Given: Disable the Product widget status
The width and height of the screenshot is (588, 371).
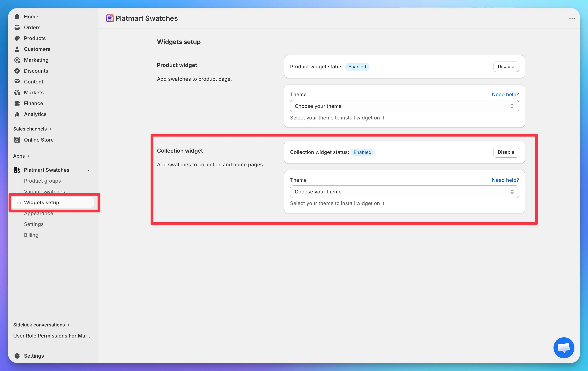Looking at the screenshot, I should tap(506, 67).
